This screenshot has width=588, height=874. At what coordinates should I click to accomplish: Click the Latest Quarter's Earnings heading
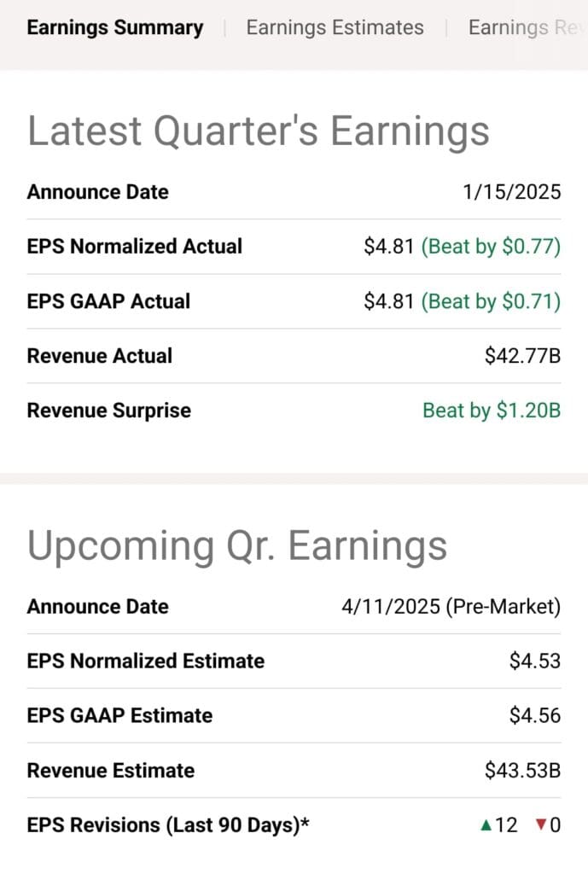coord(259,130)
